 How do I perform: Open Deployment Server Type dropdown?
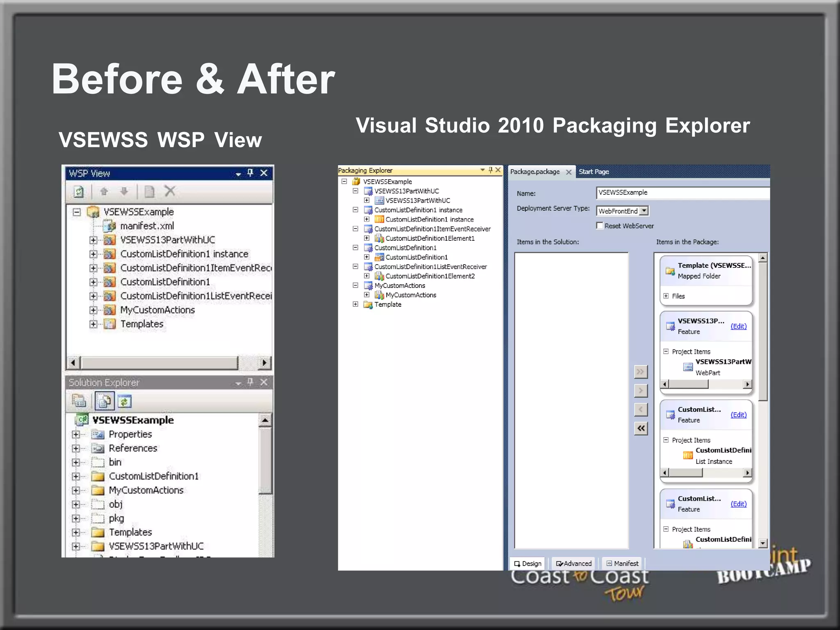point(644,211)
